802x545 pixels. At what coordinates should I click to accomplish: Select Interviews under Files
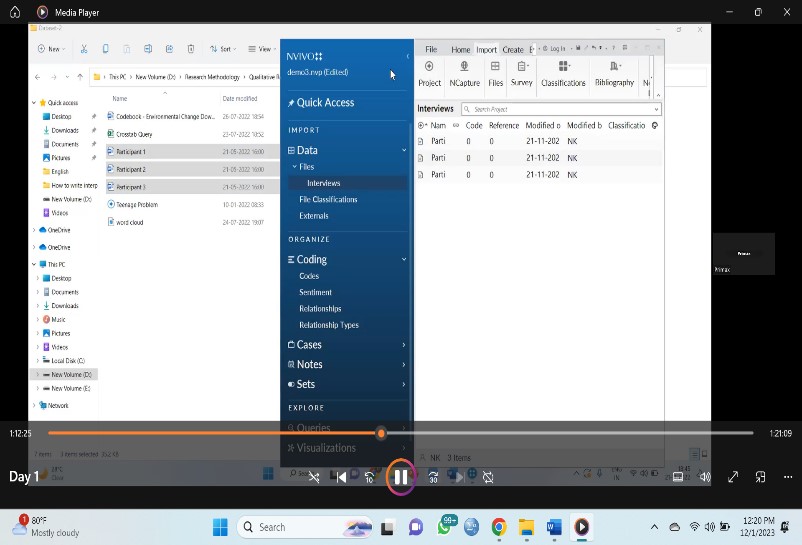[323, 183]
